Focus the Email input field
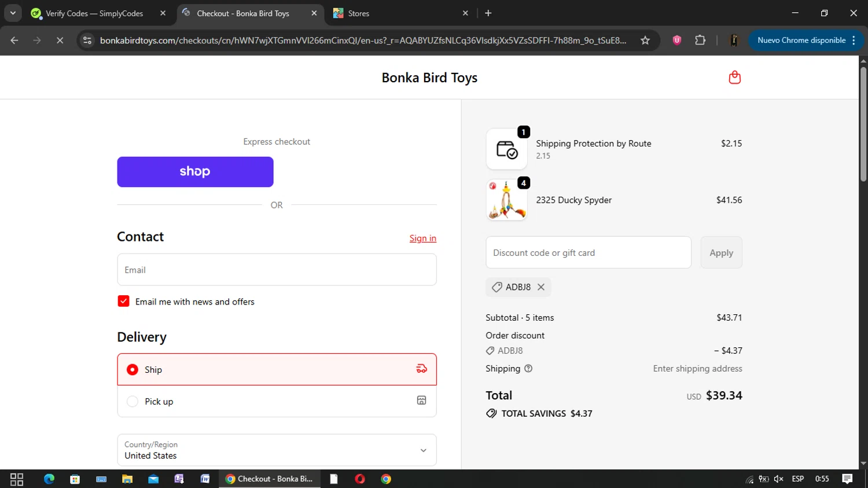 [x=277, y=270]
